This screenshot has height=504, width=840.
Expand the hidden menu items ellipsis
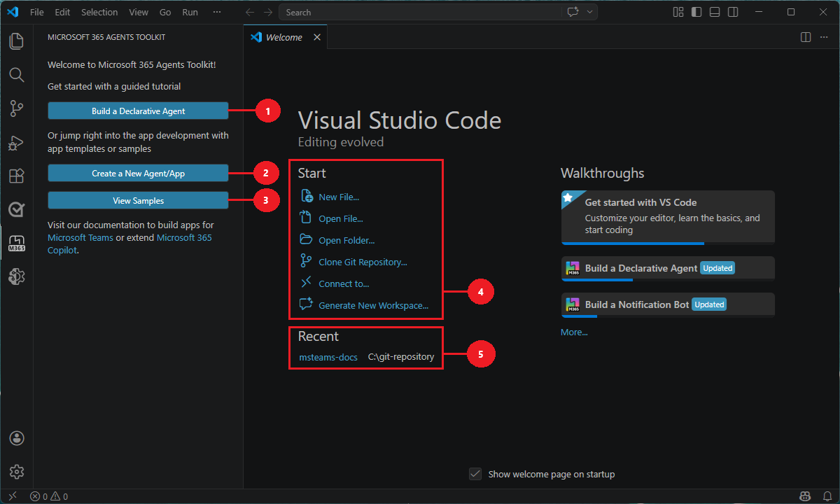click(x=216, y=12)
